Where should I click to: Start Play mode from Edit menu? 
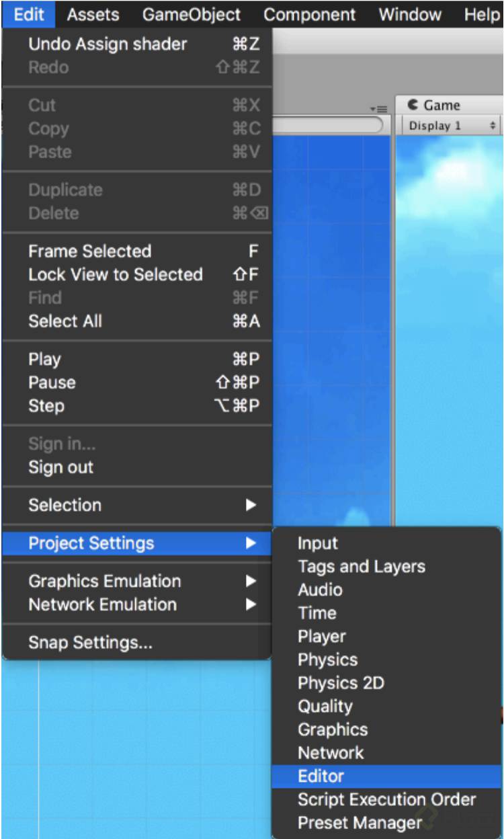[x=44, y=359]
